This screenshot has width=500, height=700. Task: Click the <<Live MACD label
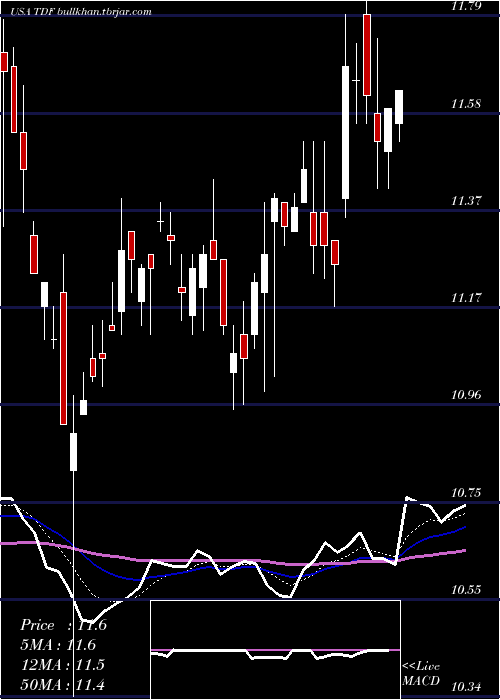pos(421,673)
